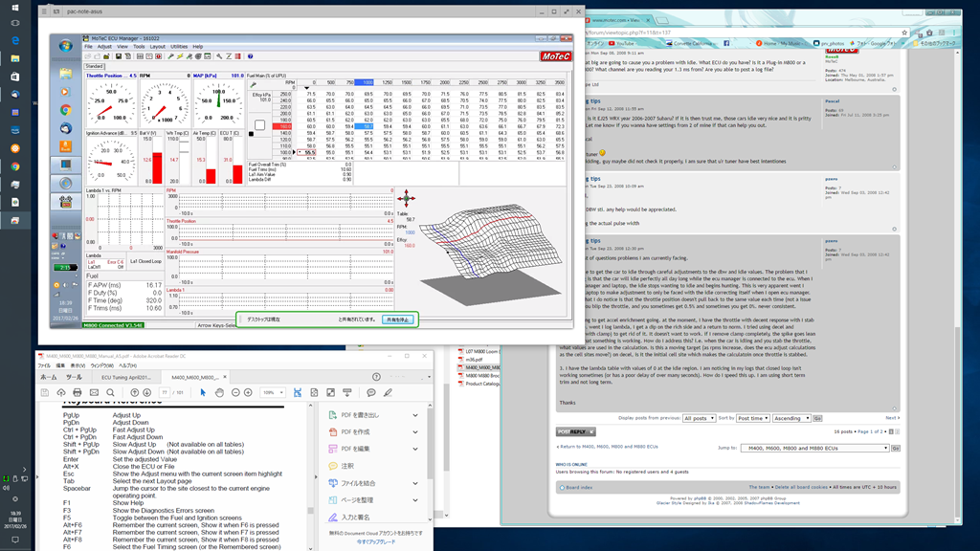Click the print icon in Acrobat toolbar

(x=77, y=393)
